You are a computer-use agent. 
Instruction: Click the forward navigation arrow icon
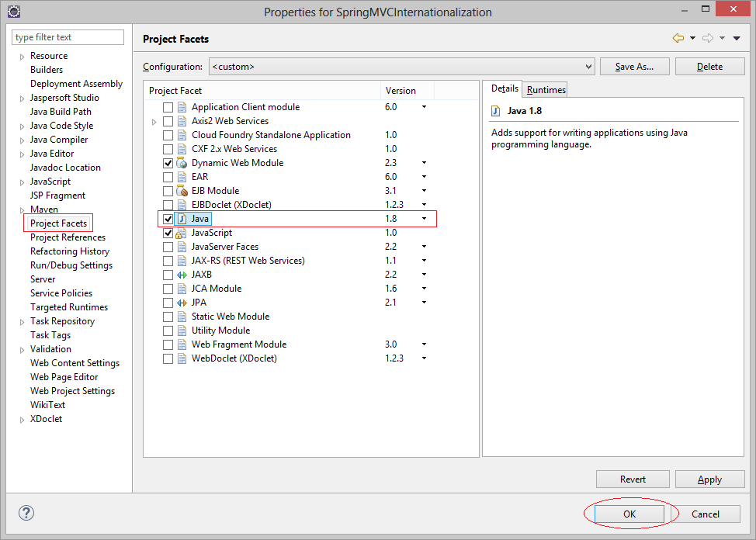708,38
